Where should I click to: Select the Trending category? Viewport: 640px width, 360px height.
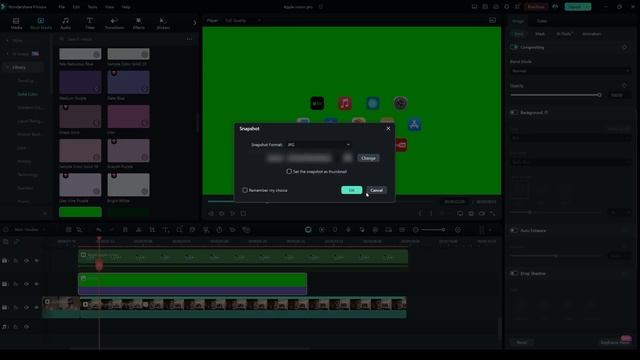coord(25,81)
